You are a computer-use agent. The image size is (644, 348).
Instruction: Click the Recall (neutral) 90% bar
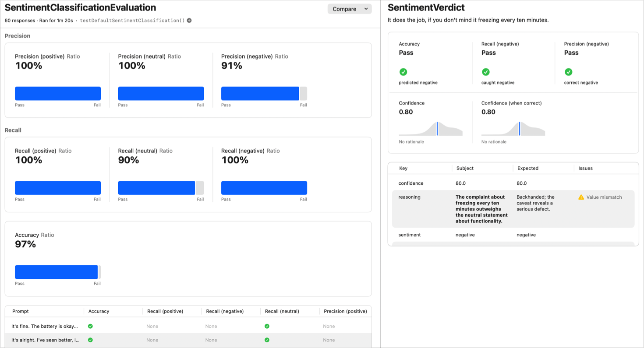[x=161, y=188]
